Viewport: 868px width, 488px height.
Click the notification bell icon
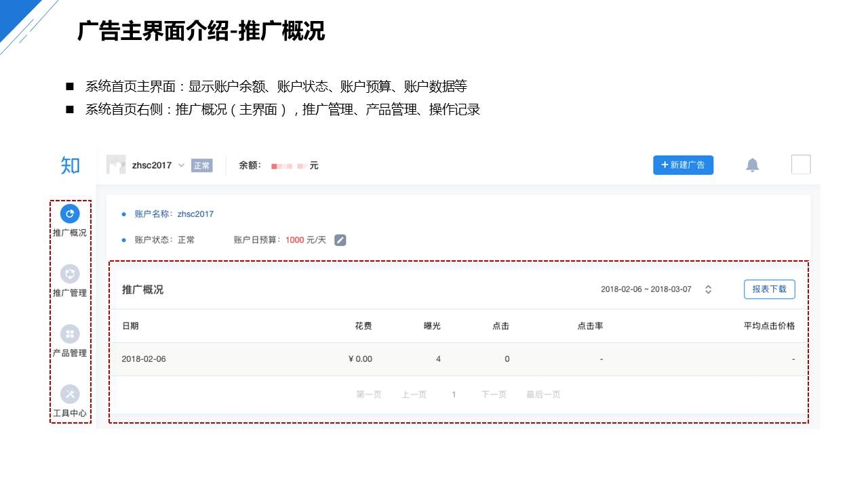tap(752, 165)
